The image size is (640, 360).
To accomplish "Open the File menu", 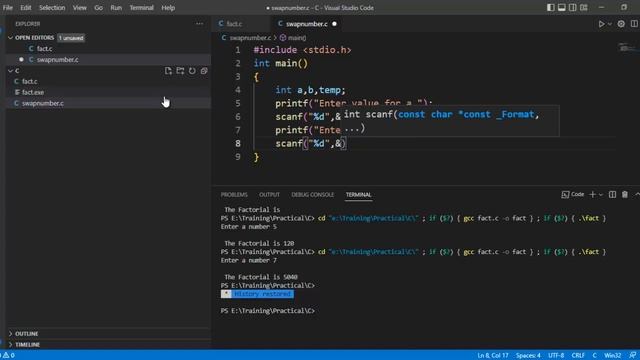I will 8,7.
